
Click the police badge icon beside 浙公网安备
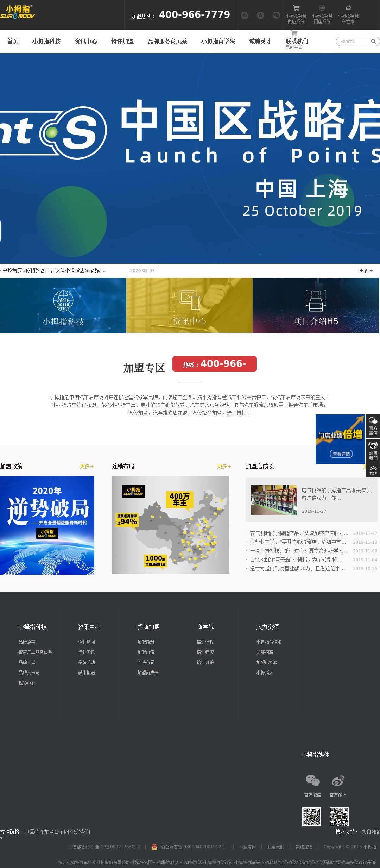coord(154,847)
